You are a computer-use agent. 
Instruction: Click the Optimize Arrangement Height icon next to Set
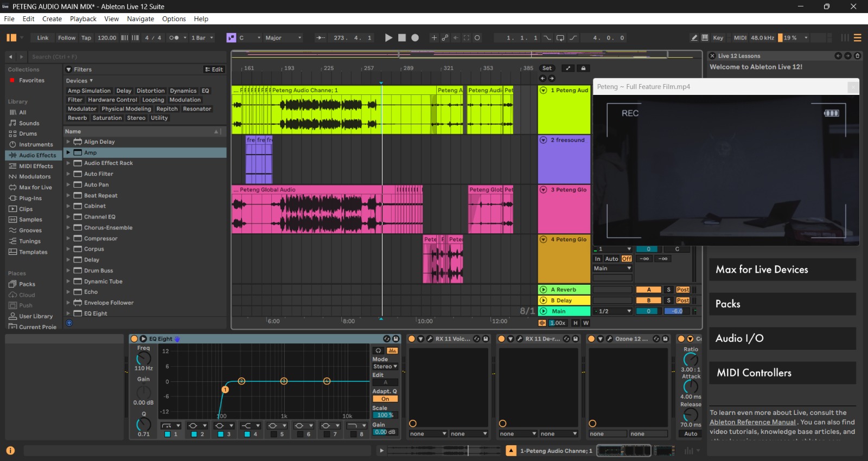568,68
